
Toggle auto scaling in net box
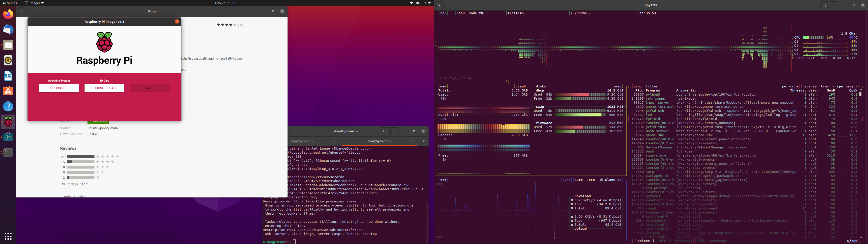pyautogui.click(x=578, y=180)
